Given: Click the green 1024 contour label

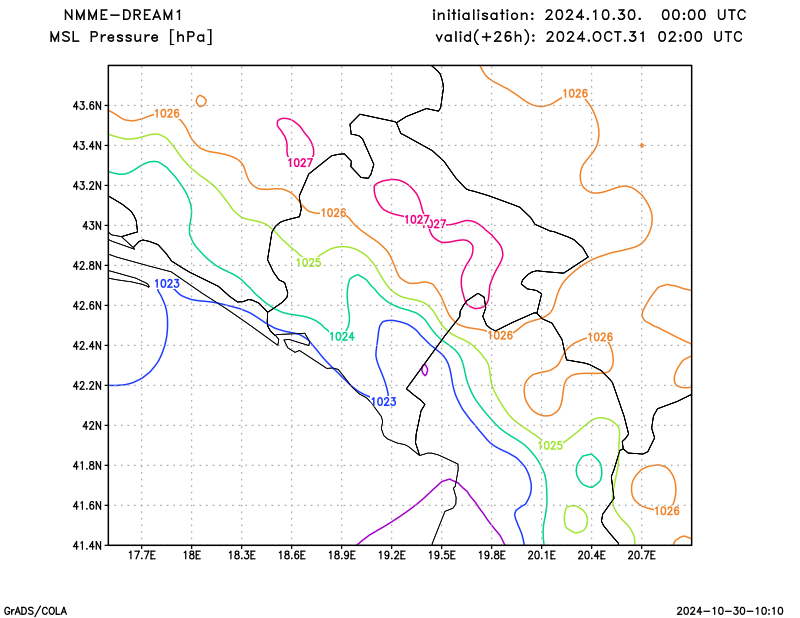Looking at the screenshot, I should point(342,337).
